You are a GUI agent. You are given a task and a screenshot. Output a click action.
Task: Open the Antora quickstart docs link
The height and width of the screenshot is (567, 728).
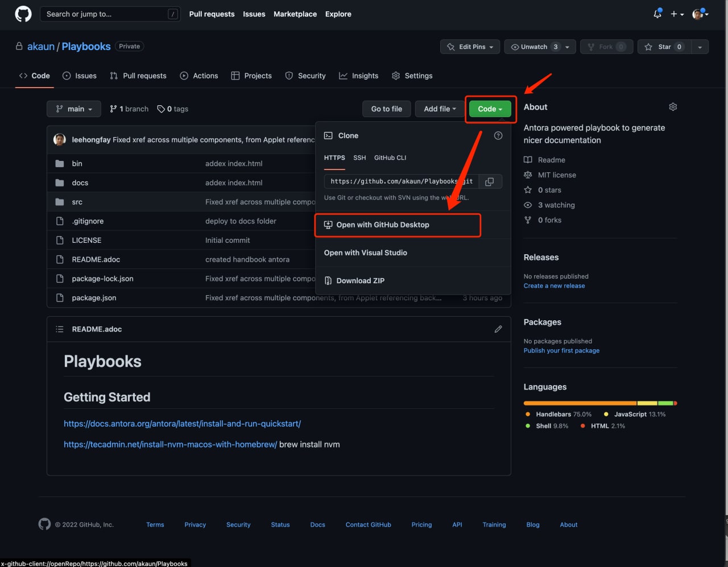tap(183, 424)
